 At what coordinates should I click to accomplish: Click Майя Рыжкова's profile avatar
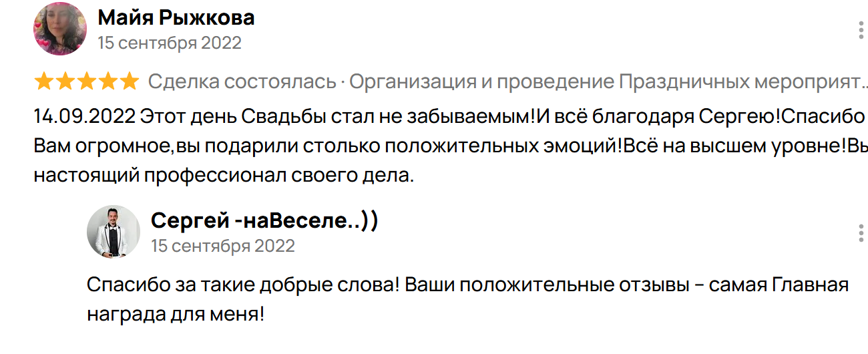tap(59, 29)
